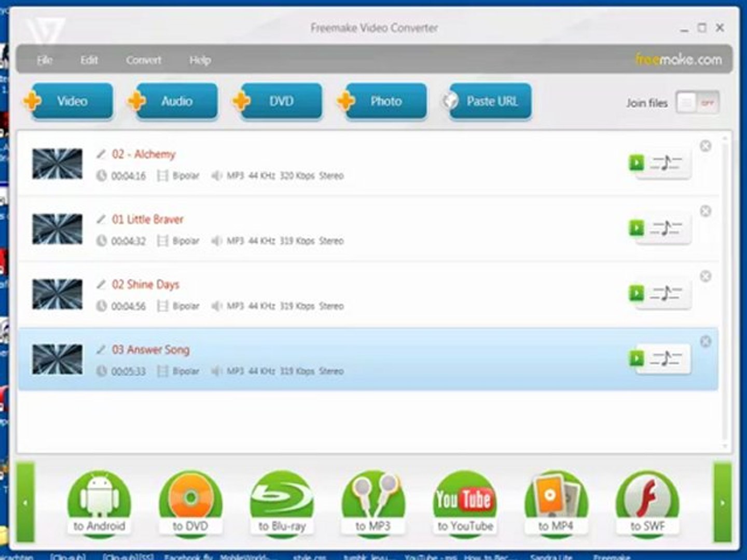Remove 03 Answer Song from the list
The image size is (747, 560).
point(706,341)
